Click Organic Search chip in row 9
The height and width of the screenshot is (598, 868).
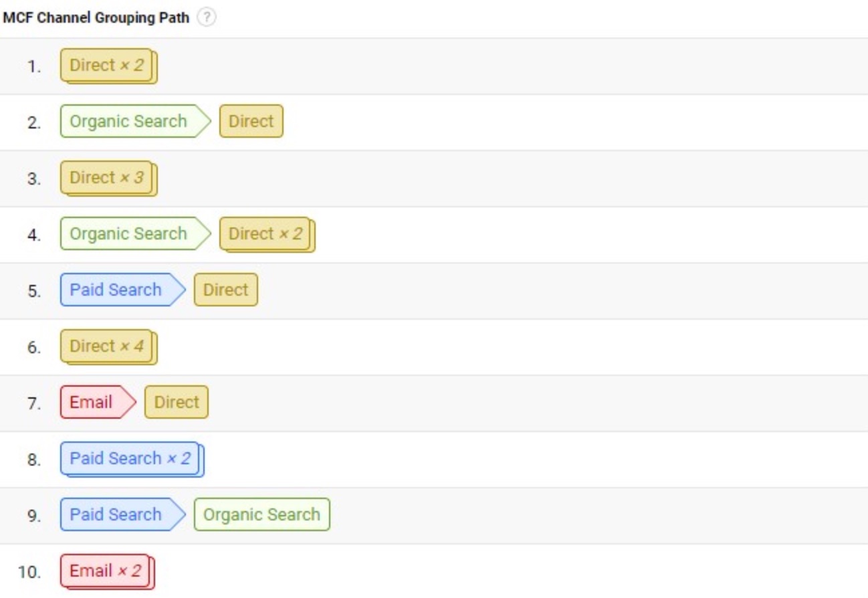point(261,514)
